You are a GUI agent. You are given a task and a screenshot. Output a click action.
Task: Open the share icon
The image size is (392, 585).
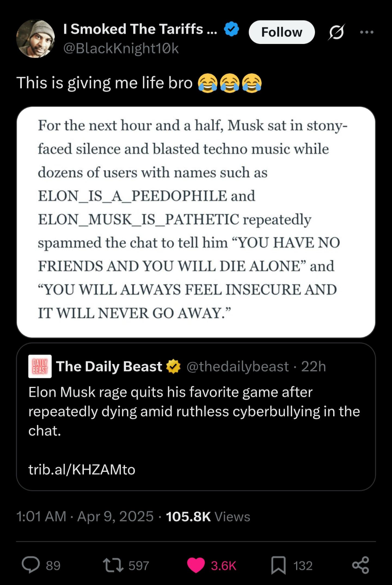coord(360,565)
